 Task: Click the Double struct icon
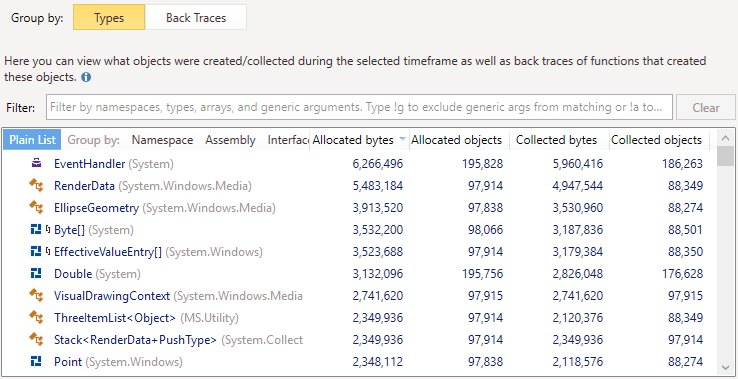click(36, 274)
